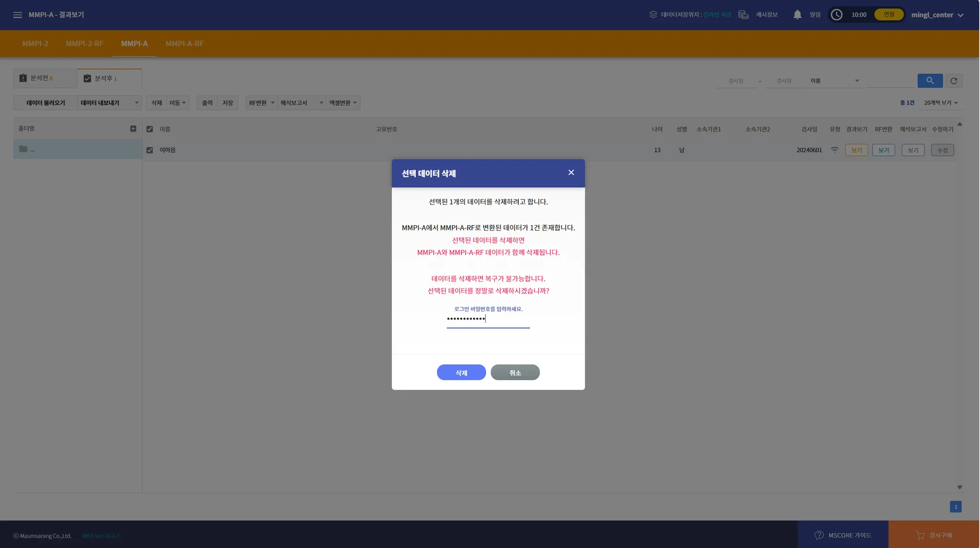This screenshot has height=548, width=980.
Task: Click the refresh list icon
Action: (954, 81)
